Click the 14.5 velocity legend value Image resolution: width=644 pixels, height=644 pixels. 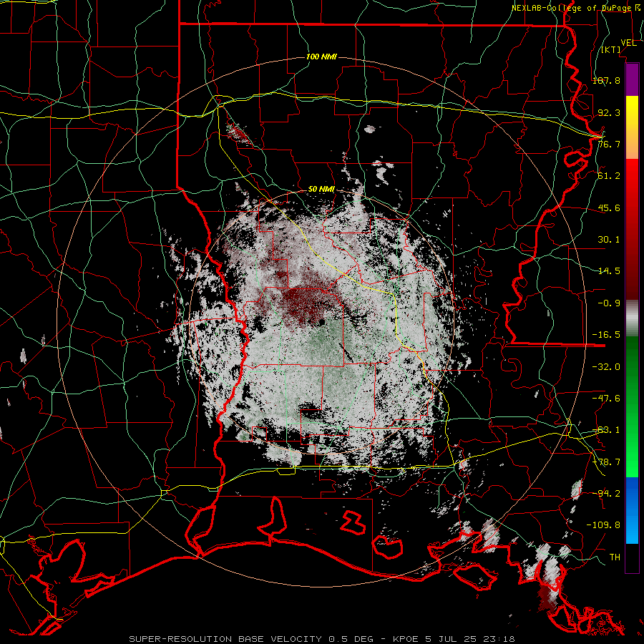(x=609, y=271)
